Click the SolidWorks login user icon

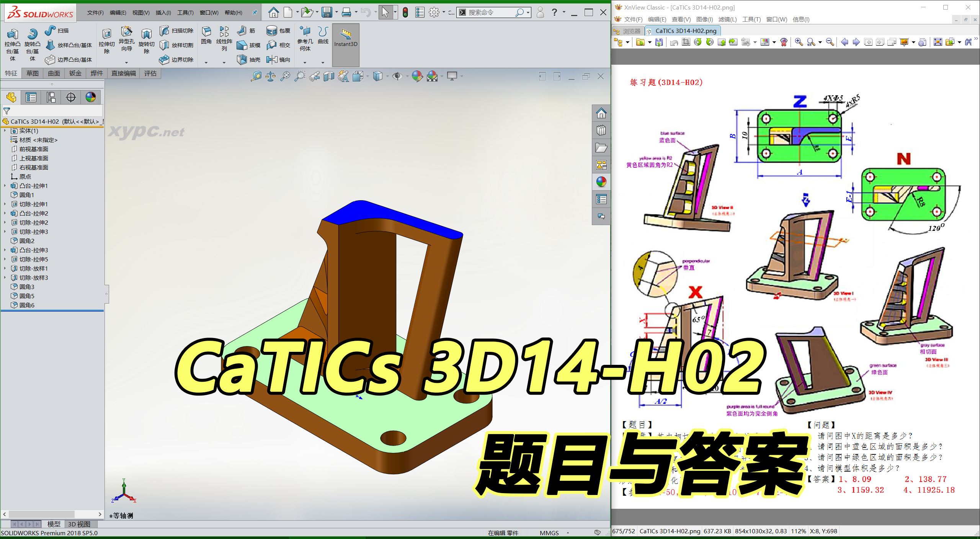click(x=540, y=13)
